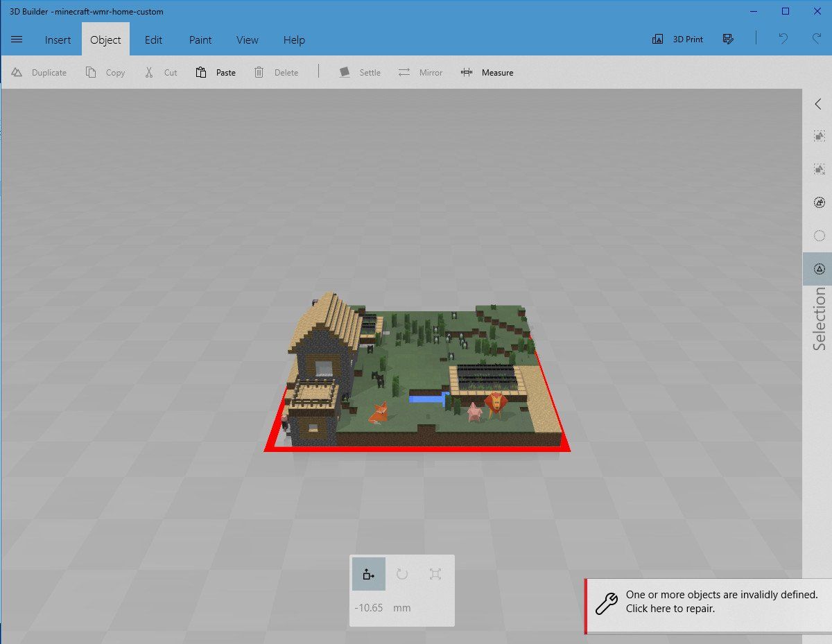Image resolution: width=832 pixels, height=644 pixels.
Task: Edit the -10.65 mm position value
Action: coord(368,607)
